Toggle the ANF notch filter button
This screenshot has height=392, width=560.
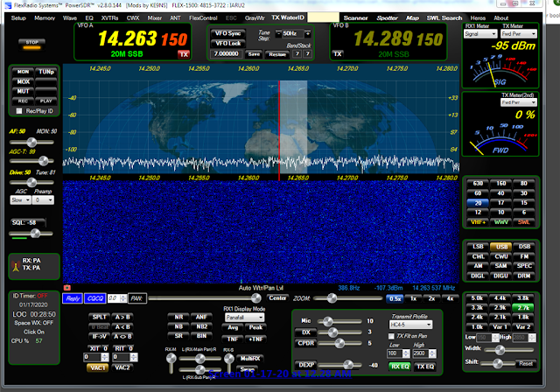click(201, 317)
